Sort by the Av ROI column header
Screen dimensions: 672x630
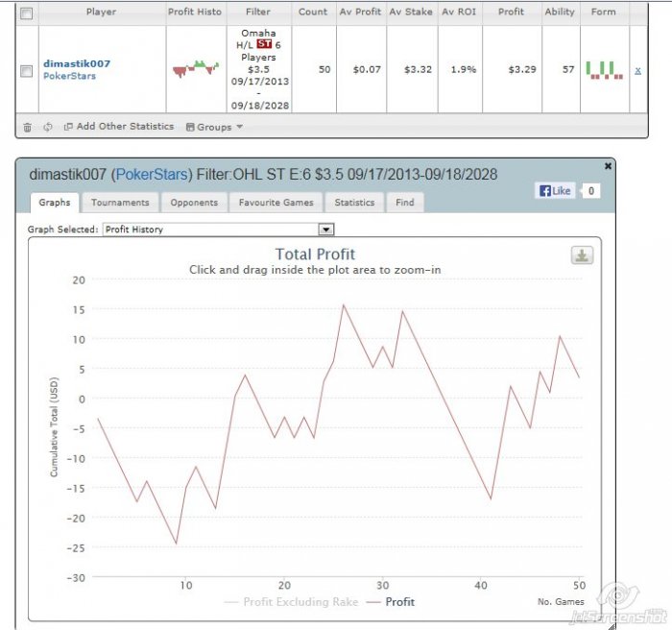click(459, 12)
